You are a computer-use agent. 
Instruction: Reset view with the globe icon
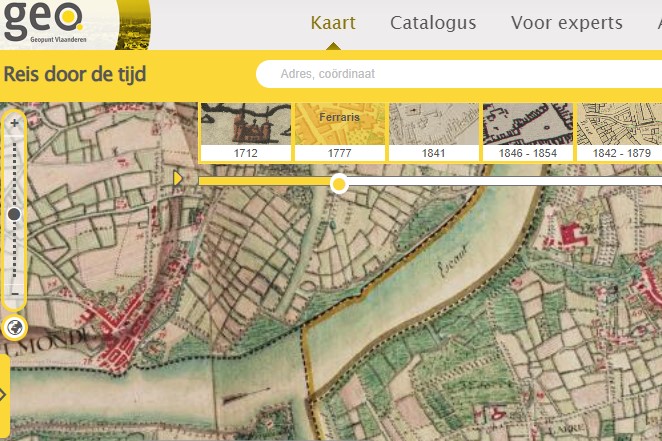pos(15,327)
